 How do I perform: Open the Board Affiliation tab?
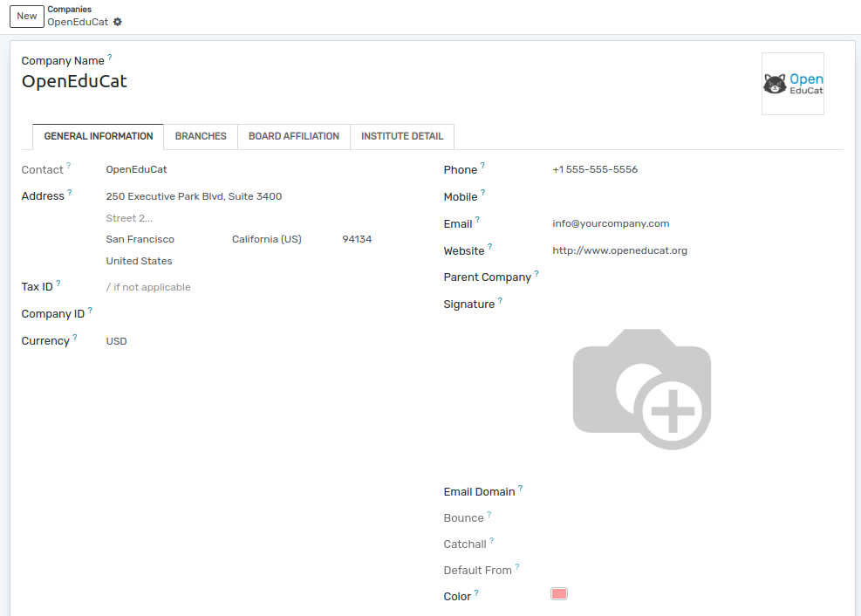(x=294, y=136)
